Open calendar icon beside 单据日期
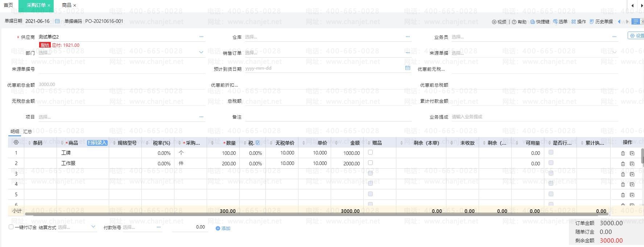Screen dimensions: 644x247 click(57, 21)
